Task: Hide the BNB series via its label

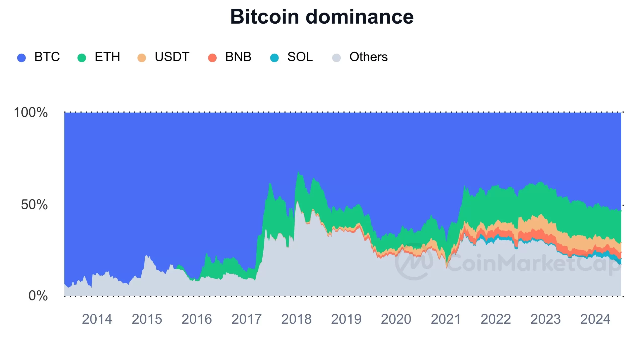Action: [x=238, y=57]
